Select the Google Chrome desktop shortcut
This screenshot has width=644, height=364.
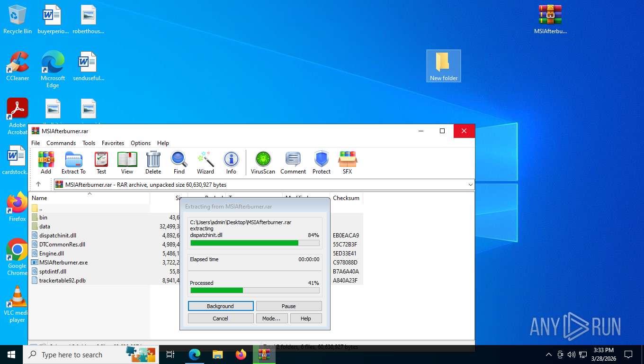pyautogui.click(x=18, y=257)
